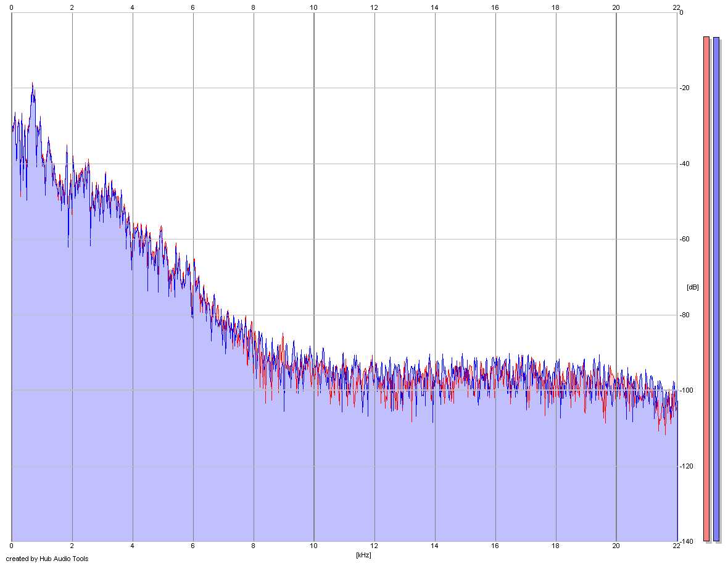The width and height of the screenshot is (728, 566).
Task: Click the -140 dB scale label
Action: click(x=687, y=541)
